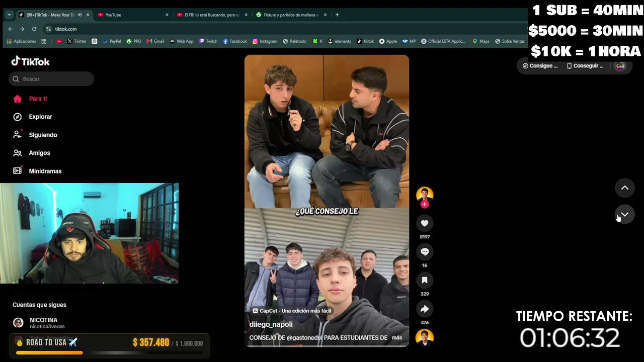The image size is (644, 362).
Task: Open the Apple bookmark
Action: [x=388, y=41]
